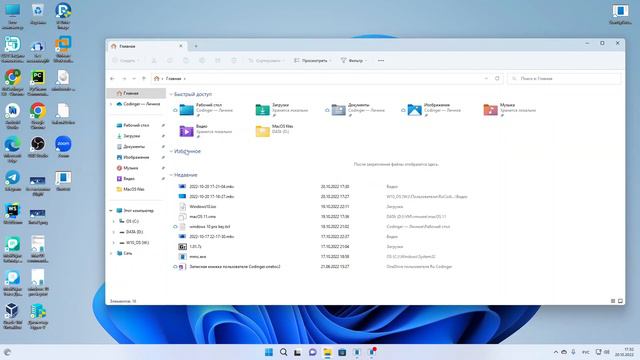Collapse the Недавние section
Screen dimensions: 640x360
tap(171, 175)
